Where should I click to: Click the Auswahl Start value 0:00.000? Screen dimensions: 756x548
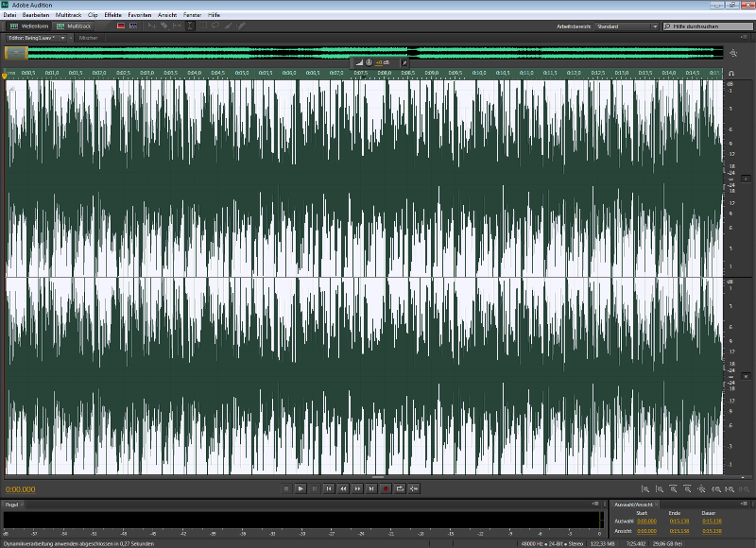click(646, 522)
